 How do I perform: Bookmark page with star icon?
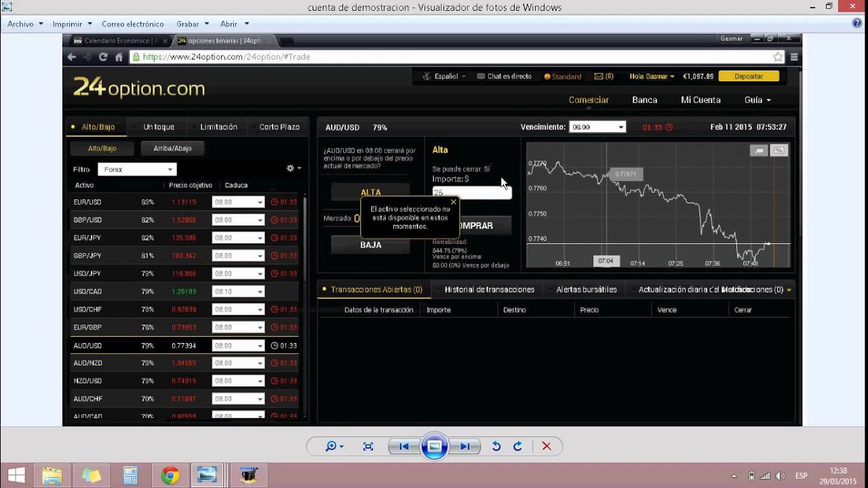point(778,57)
